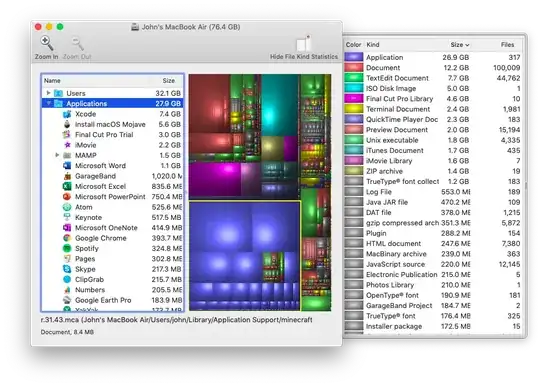This screenshot has height=387, width=540.
Task: Select the QuickTime Player Doc row
Action: point(433,119)
